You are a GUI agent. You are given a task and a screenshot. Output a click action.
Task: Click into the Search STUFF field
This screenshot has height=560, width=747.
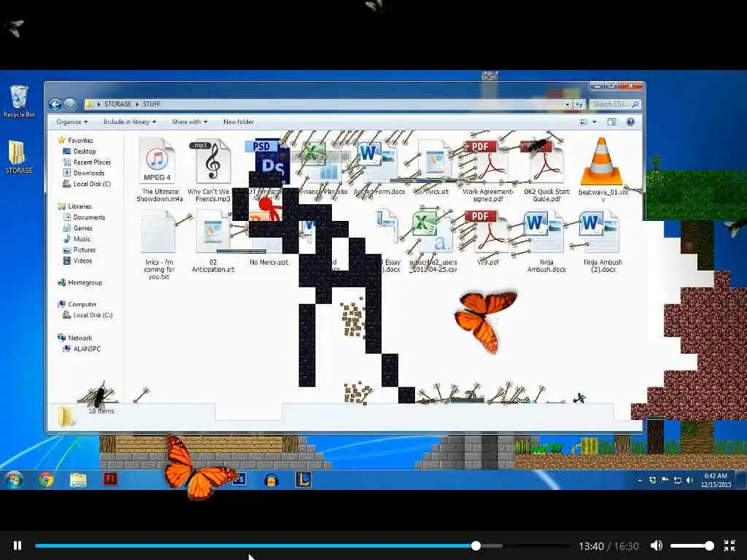614,104
